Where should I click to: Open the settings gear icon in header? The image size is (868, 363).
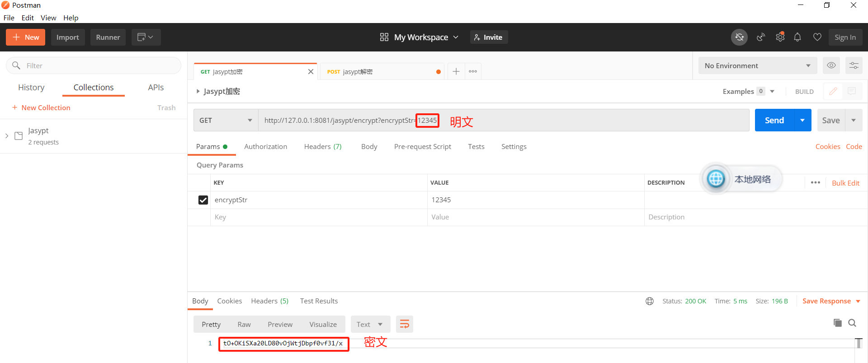[780, 37]
